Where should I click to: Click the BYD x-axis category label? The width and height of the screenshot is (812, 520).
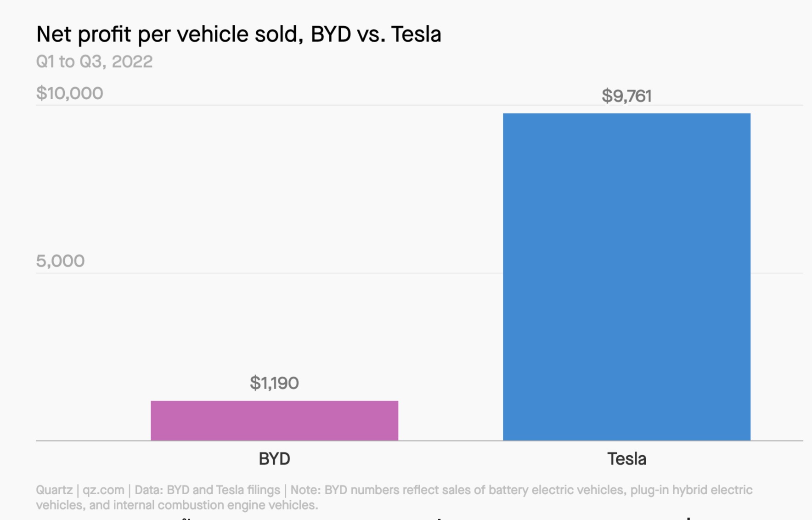274,459
